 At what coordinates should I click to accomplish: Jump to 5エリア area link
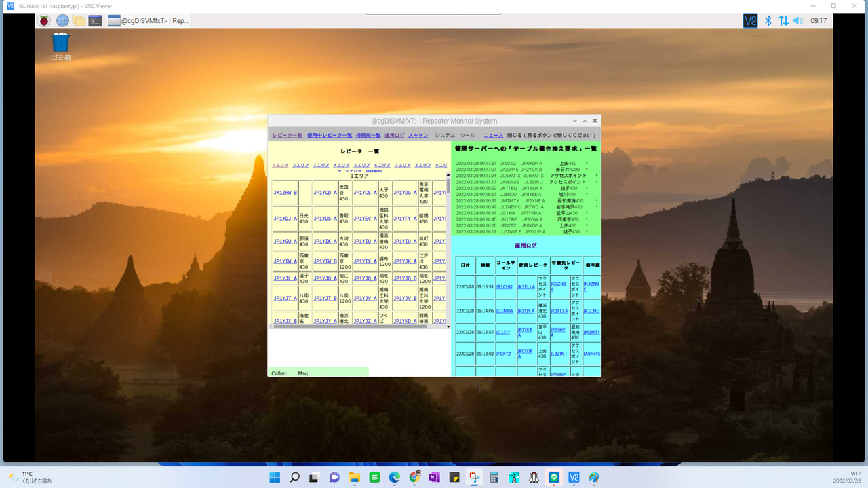(x=362, y=165)
